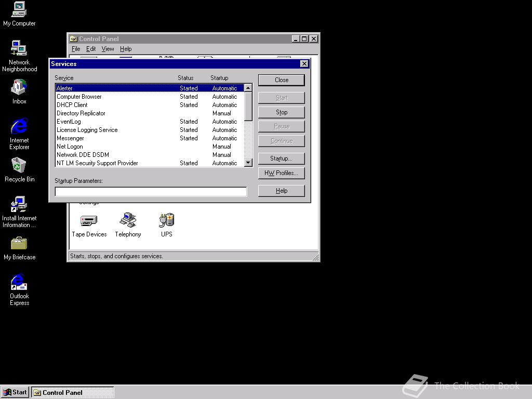Image resolution: width=532 pixels, height=399 pixels.
Task: Select DHCP Client service row
Action: point(149,105)
